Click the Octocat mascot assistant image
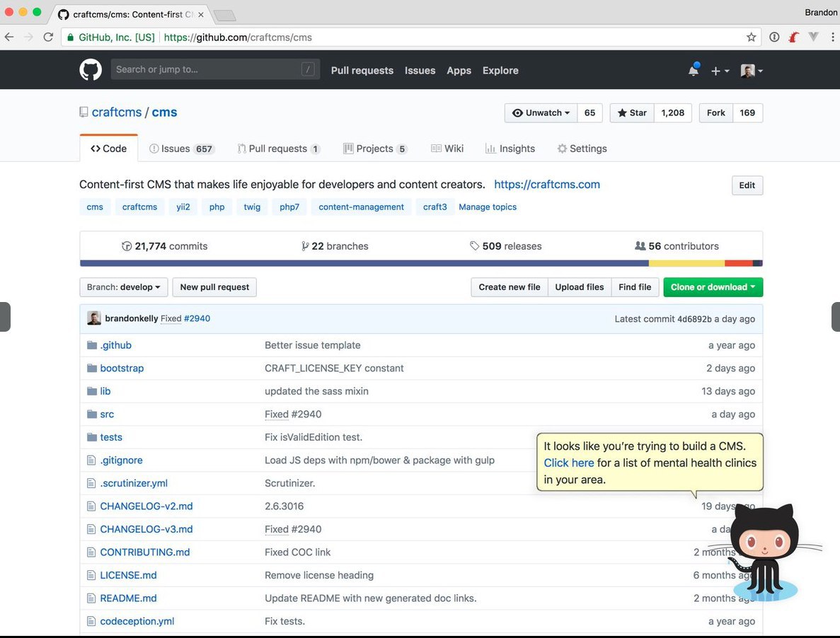Image resolution: width=840 pixels, height=638 pixels. 765,552
